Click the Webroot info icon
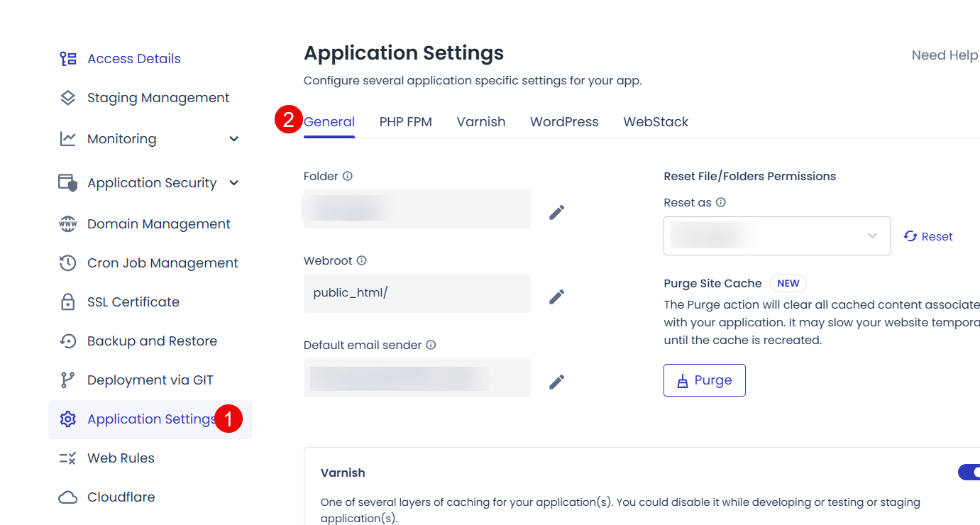This screenshot has height=525, width=980. tap(362, 260)
